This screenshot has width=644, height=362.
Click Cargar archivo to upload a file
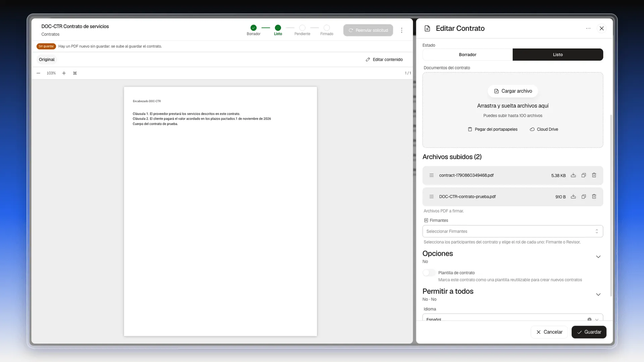tap(513, 91)
